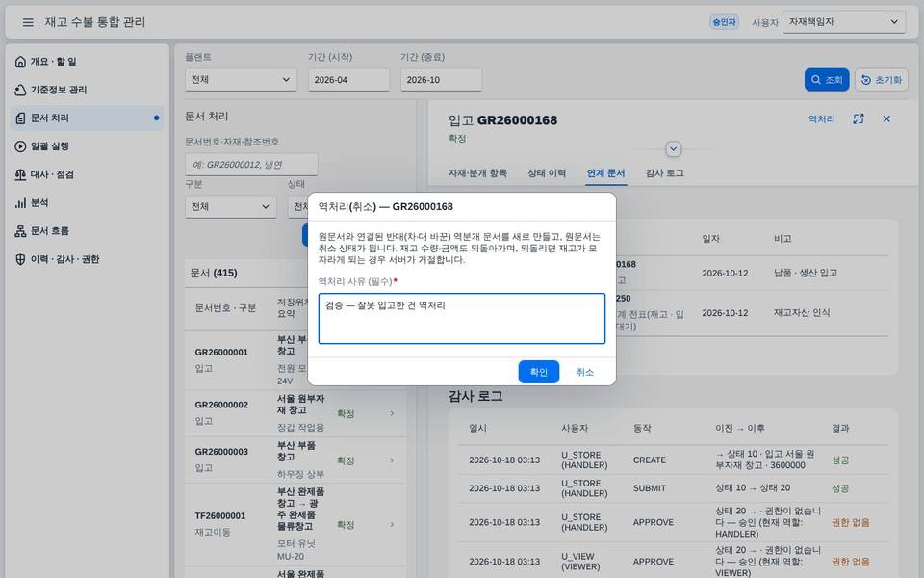Click 취소 to dismiss dialog
This screenshot has width=924, height=578.
click(584, 372)
